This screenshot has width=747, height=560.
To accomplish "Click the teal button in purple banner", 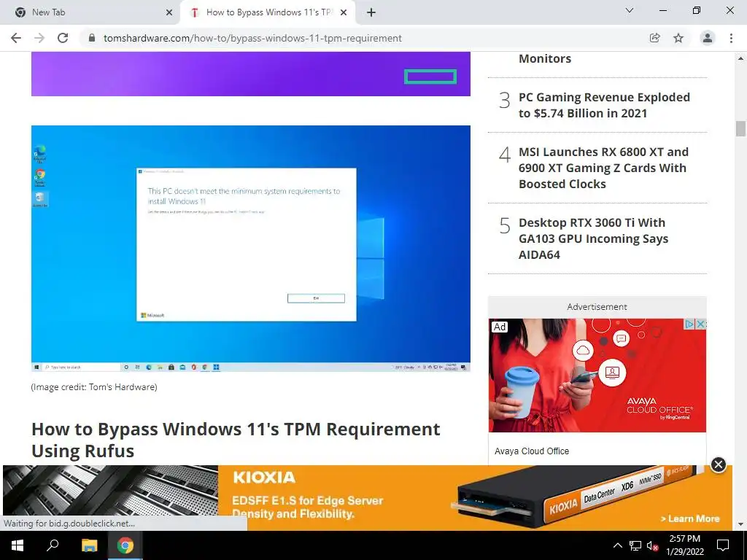I will click(430, 76).
